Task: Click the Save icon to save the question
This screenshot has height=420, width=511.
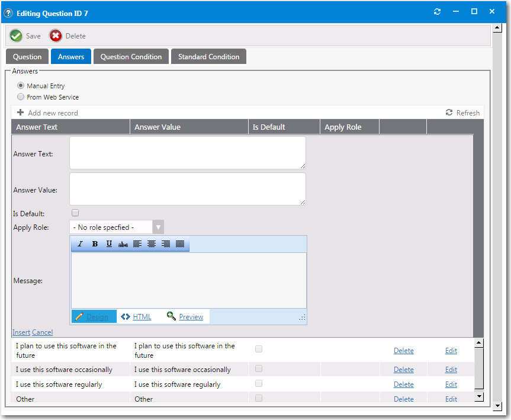Action: [x=15, y=36]
